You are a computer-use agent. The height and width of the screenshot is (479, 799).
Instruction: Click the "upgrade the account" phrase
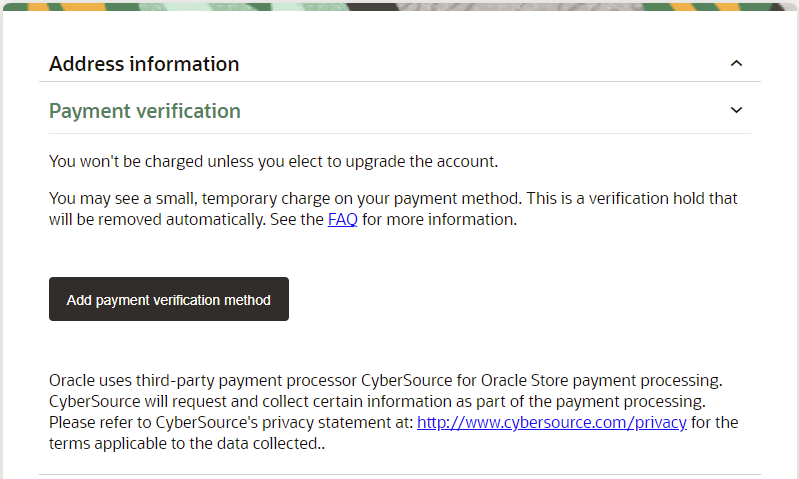pyautogui.click(x=421, y=162)
